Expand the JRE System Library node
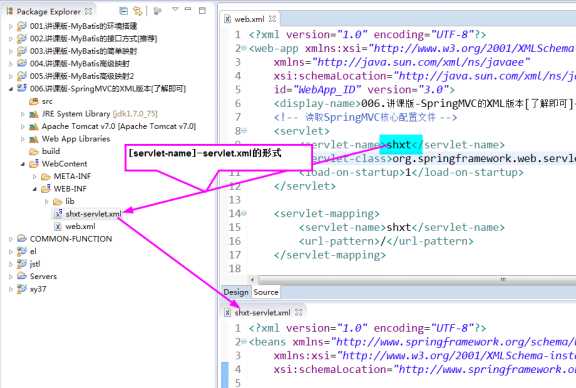Screen dimensions: 576x388 (23, 114)
